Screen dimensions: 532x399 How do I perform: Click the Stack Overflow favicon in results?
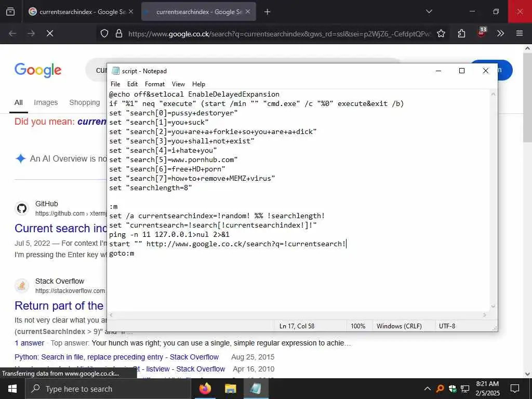[22, 286]
